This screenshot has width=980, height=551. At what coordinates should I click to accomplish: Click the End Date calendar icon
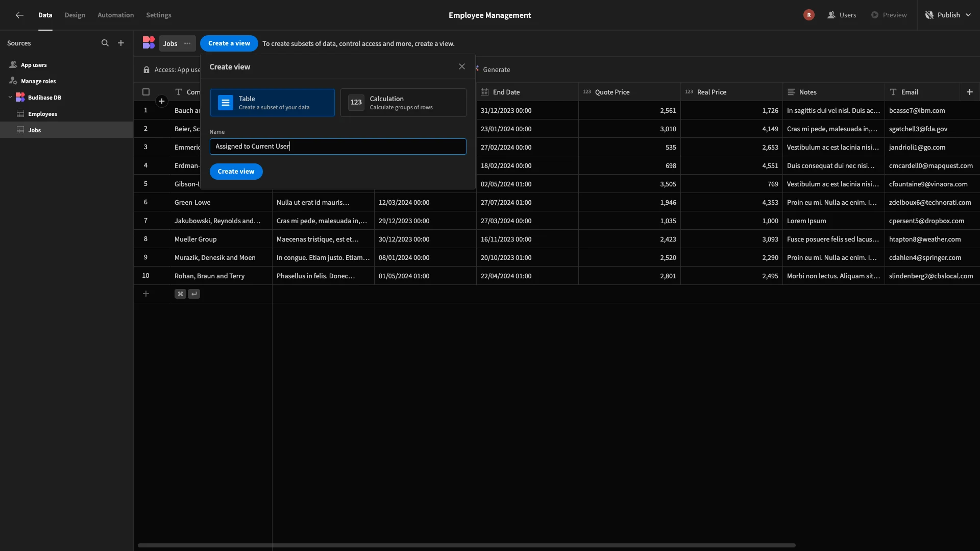[x=485, y=92]
